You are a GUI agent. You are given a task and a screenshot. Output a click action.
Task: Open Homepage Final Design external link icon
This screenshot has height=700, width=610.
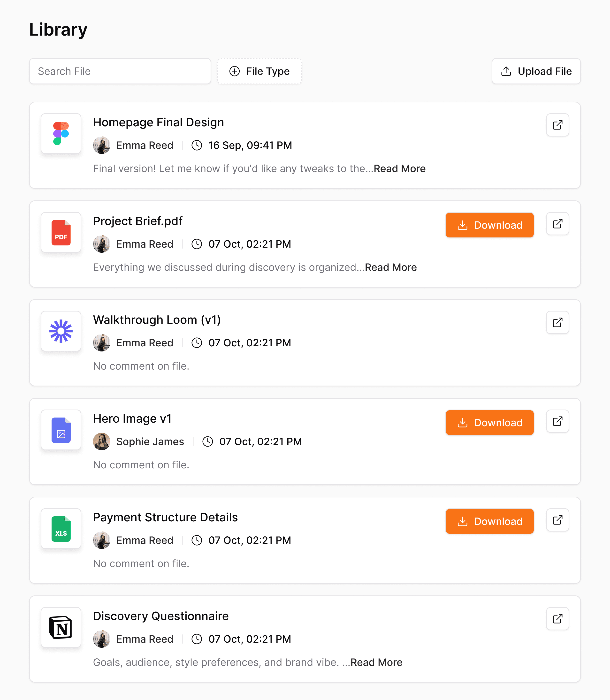(557, 125)
